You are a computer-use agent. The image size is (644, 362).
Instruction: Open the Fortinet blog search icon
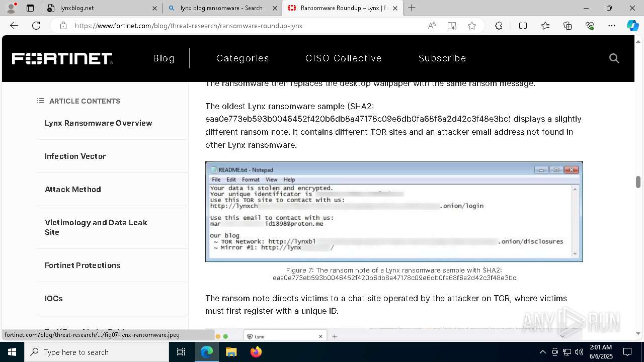[614, 58]
